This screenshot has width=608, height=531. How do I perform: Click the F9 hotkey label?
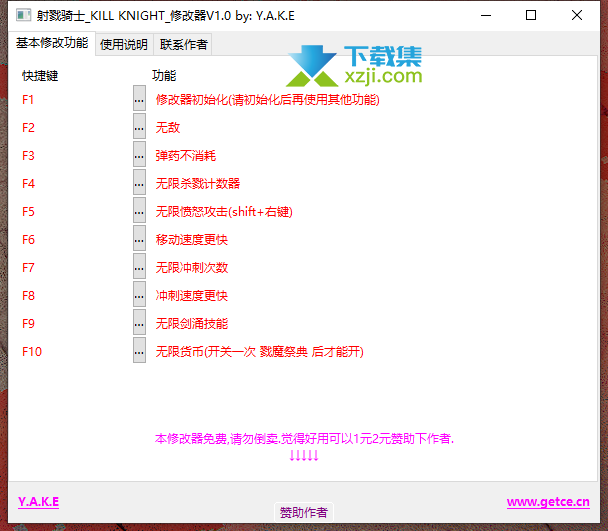[28, 324]
